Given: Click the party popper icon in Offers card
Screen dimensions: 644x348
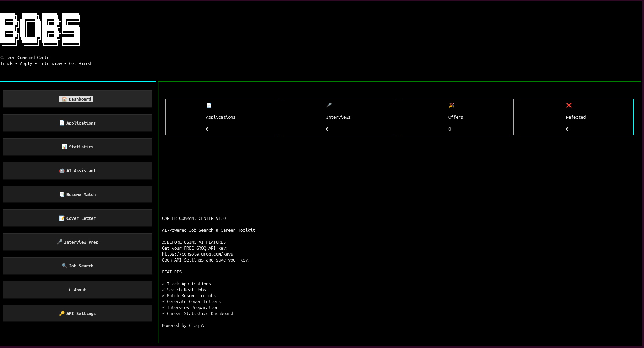Looking at the screenshot, I should coord(451,105).
